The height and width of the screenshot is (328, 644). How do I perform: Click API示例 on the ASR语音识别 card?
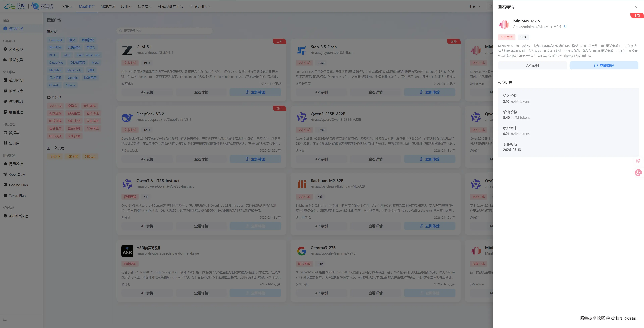pos(147,293)
